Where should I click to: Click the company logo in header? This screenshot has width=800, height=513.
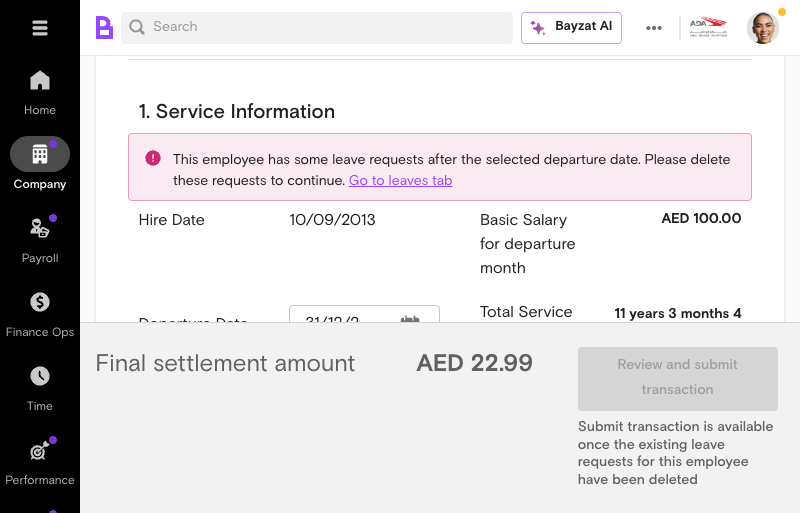coord(708,28)
